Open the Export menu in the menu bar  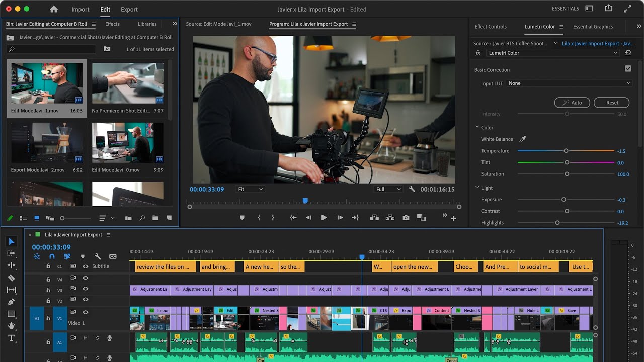coord(129,9)
